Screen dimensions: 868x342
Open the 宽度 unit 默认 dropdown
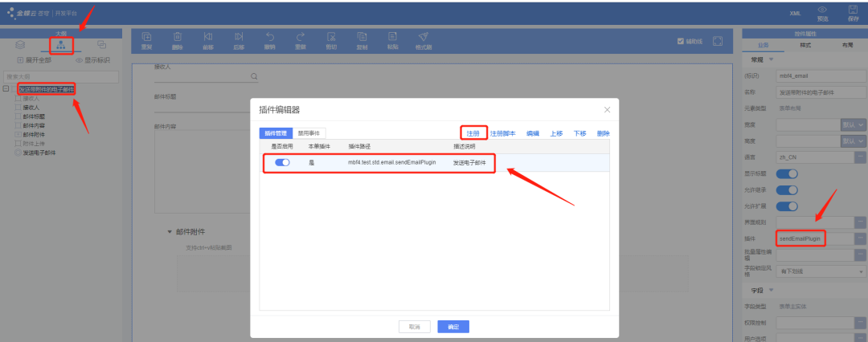pos(853,125)
